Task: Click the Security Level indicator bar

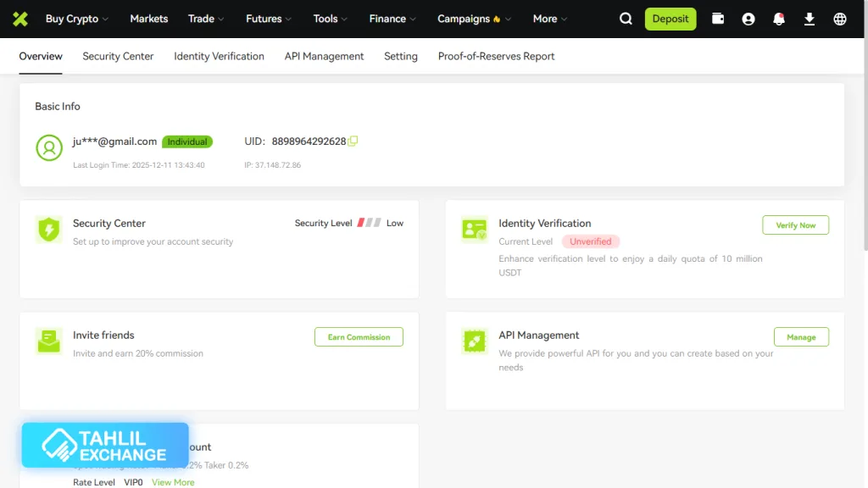Action: point(369,223)
